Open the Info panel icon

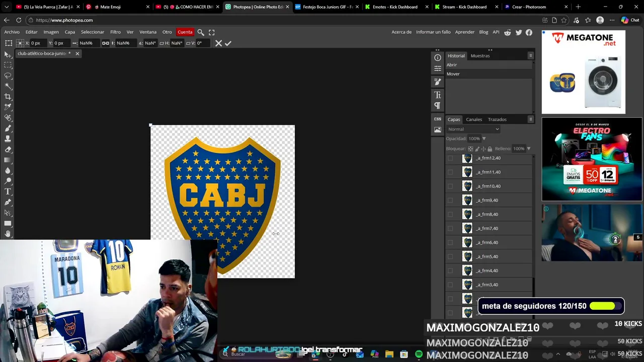(438, 58)
